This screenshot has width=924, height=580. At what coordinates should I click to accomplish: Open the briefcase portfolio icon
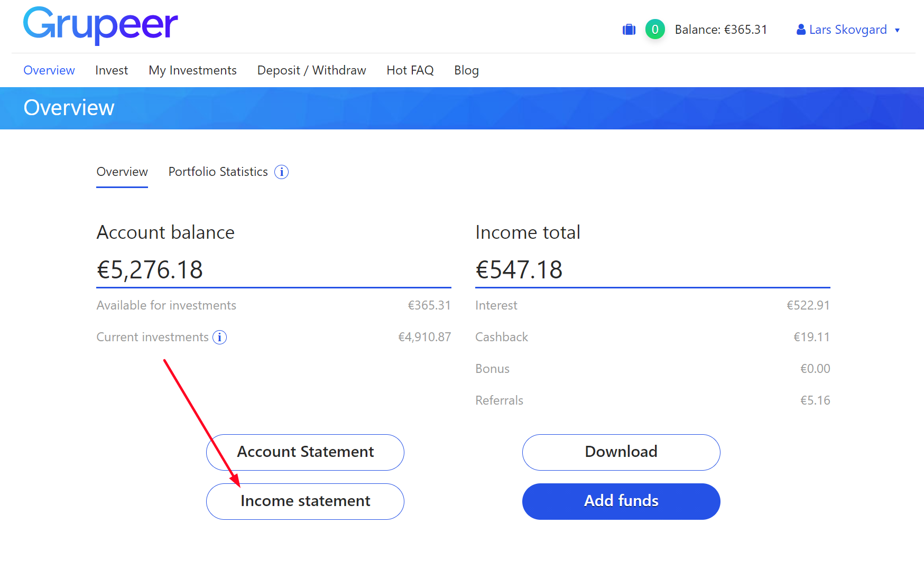point(629,30)
